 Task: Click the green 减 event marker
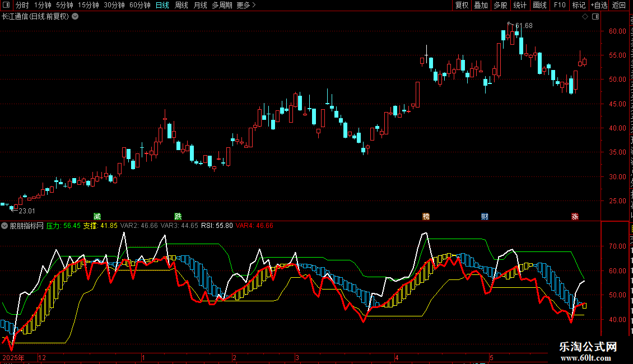[97, 216]
